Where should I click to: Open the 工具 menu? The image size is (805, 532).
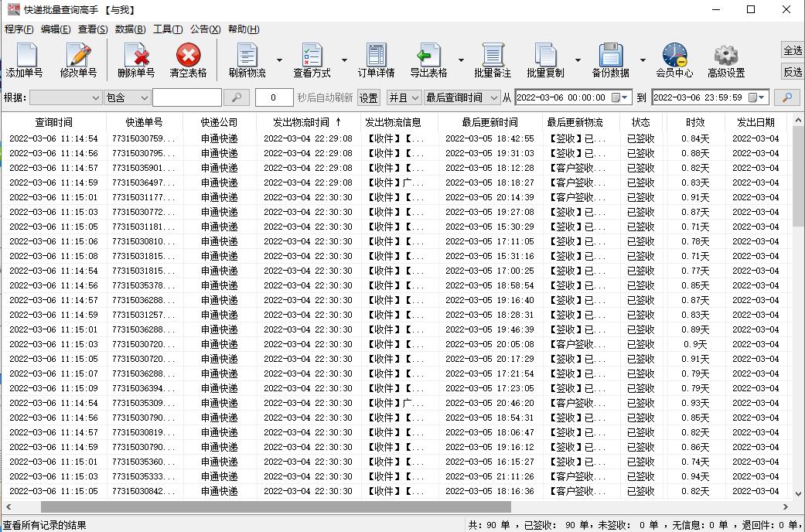[167, 29]
